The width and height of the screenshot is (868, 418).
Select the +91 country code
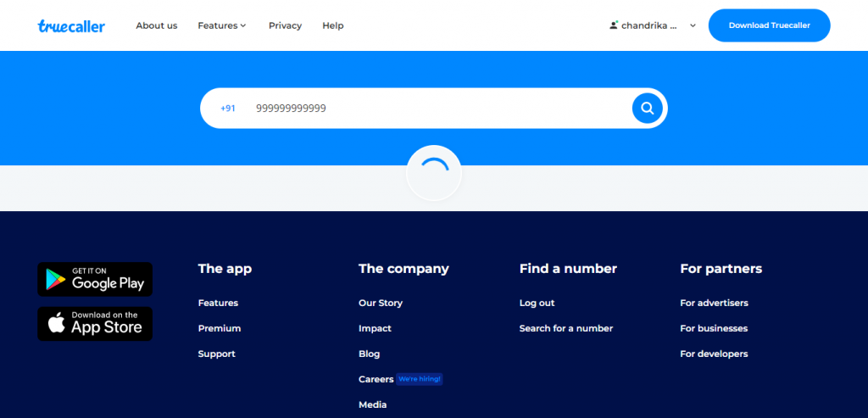coord(227,109)
